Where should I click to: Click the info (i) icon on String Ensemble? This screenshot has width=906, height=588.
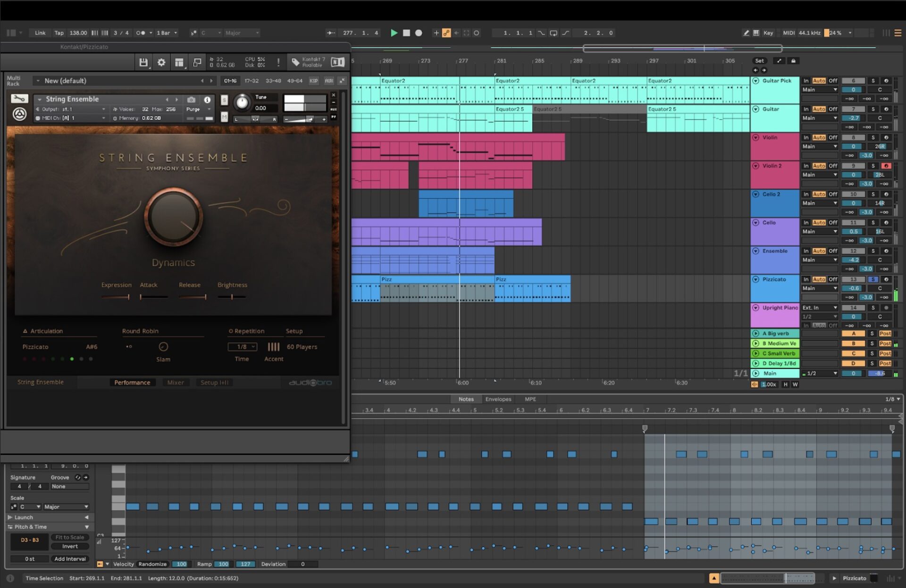coord(208,100)
